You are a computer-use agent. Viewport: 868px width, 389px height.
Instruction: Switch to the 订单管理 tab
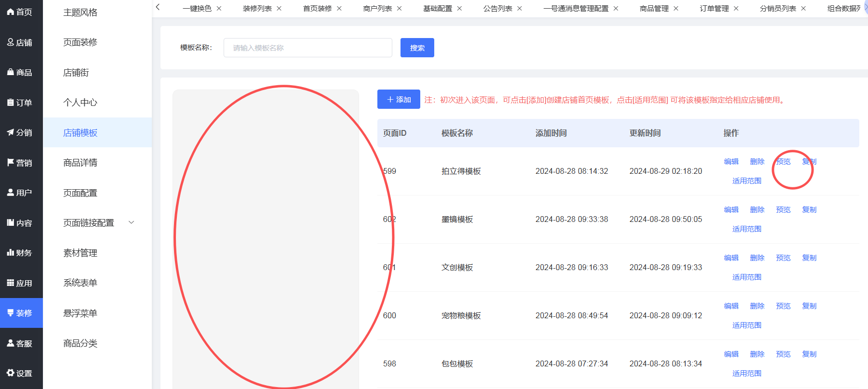tap(714, 9)
